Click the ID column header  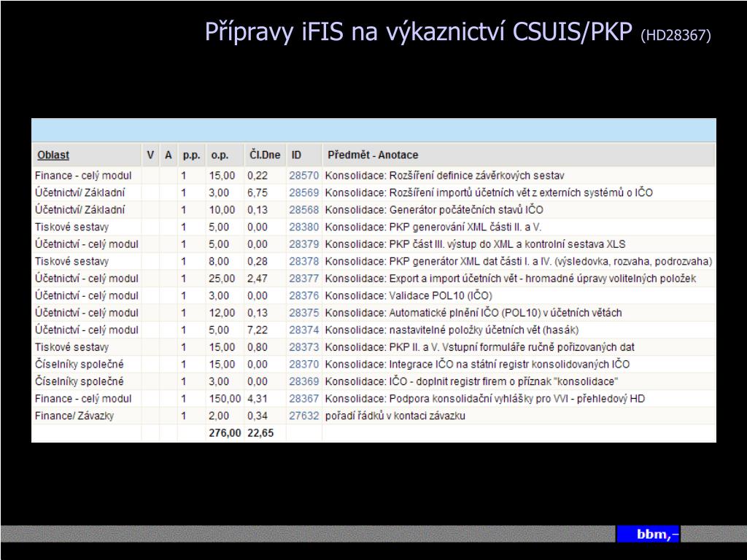(296, 155)
